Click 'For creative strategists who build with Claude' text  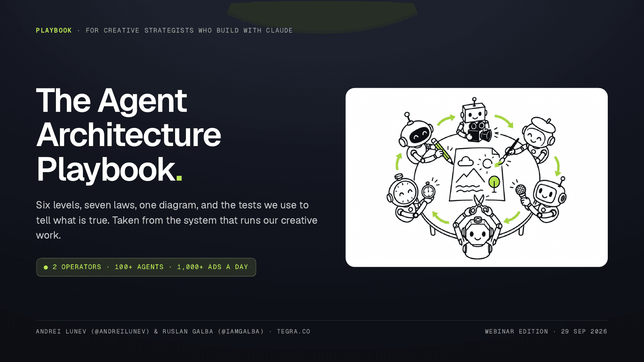[x=189, y=31]
